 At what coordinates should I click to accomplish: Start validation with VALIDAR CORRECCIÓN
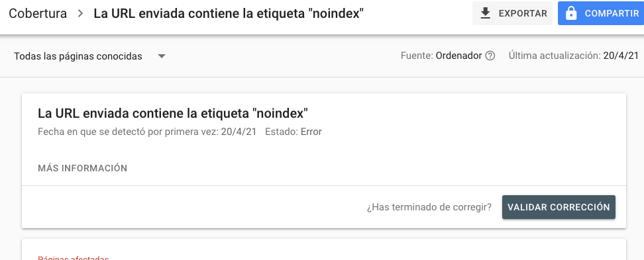point(559,207)
